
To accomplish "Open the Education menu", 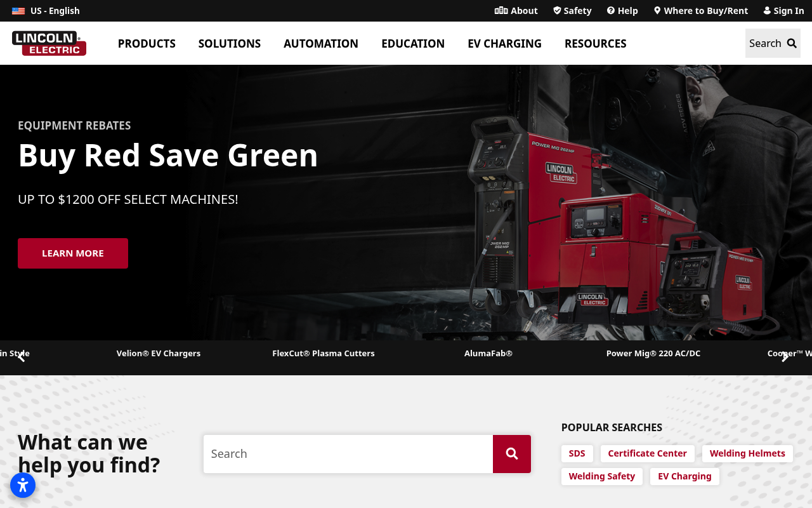I will 413,43.
